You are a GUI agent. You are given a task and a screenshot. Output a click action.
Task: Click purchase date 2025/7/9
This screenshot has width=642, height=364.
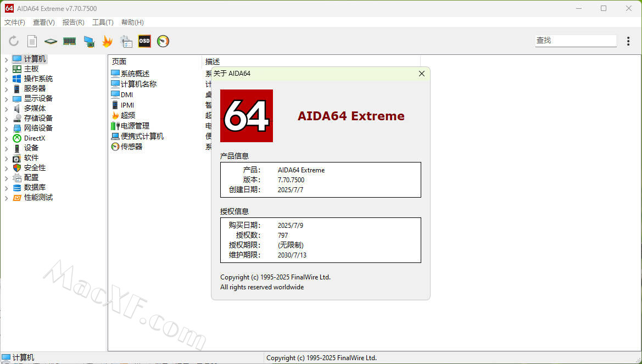pyautogui.click(x=291, y=225)
